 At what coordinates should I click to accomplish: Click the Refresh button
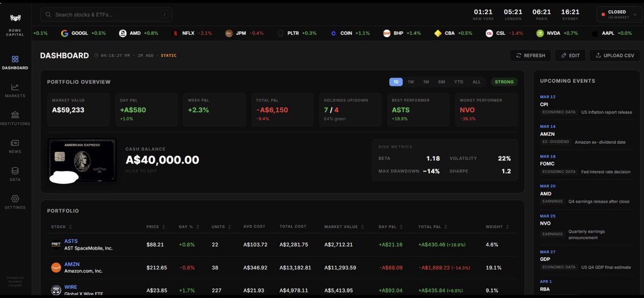pos(531,55)
